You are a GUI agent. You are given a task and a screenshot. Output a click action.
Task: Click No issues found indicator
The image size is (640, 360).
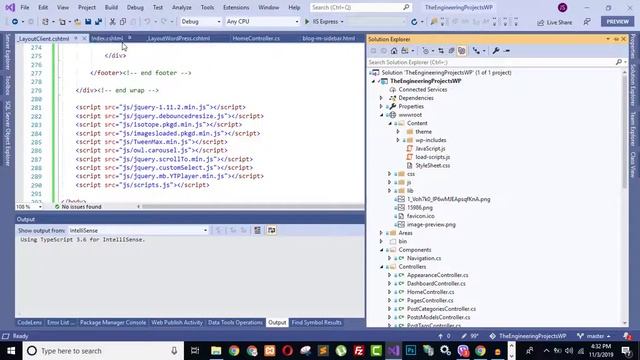[x=78, y=207]
